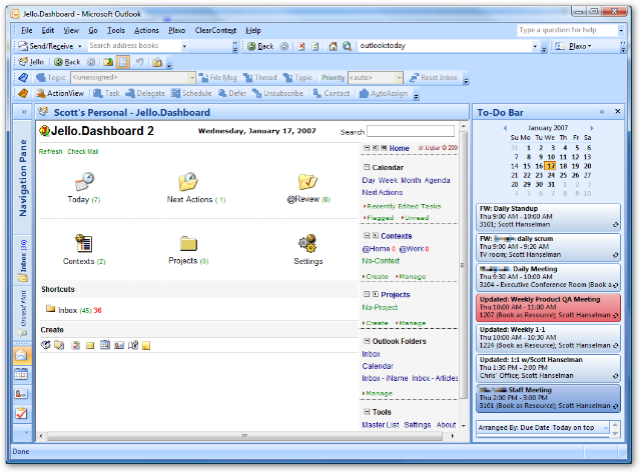The height and width of the screenshot is (472, 640).
Task: Click the Unsubscribe toolbar button
Action: tap(278, 94)
